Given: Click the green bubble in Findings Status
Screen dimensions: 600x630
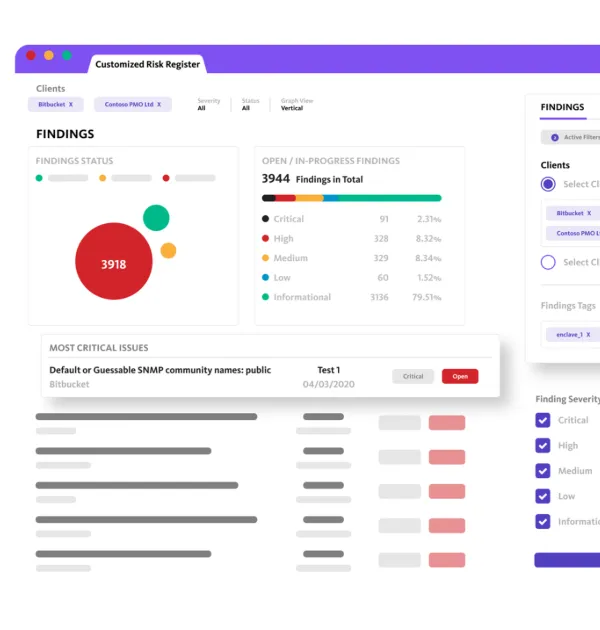Looking at the screenshot, I should (156, 218).
